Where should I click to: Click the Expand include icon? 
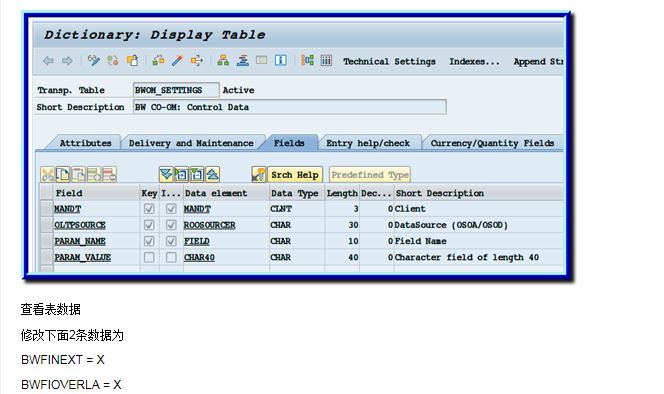pos(182,174)
